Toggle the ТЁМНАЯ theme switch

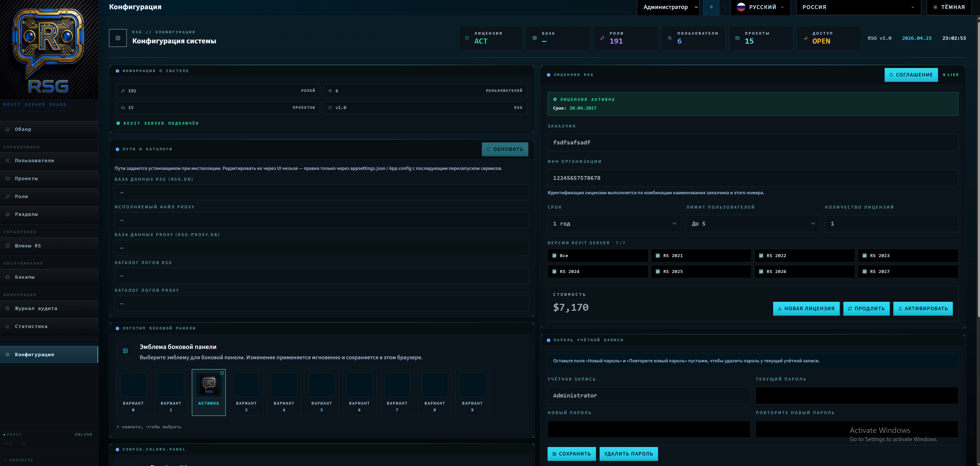[x=949, y=6]
